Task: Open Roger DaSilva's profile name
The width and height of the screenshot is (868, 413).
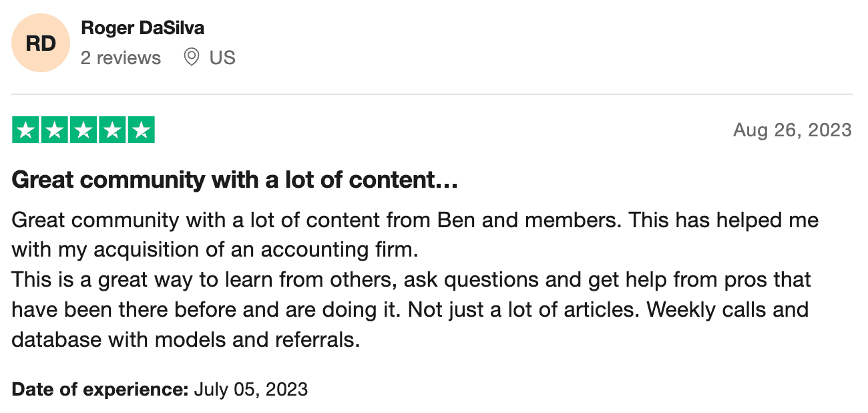Action: point(142,28)
